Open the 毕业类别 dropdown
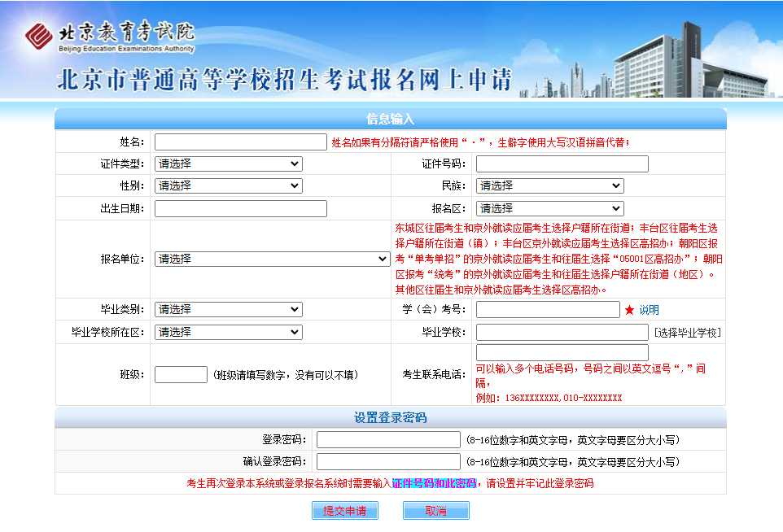This screenshot has width=783, height=532. (228, 309)
